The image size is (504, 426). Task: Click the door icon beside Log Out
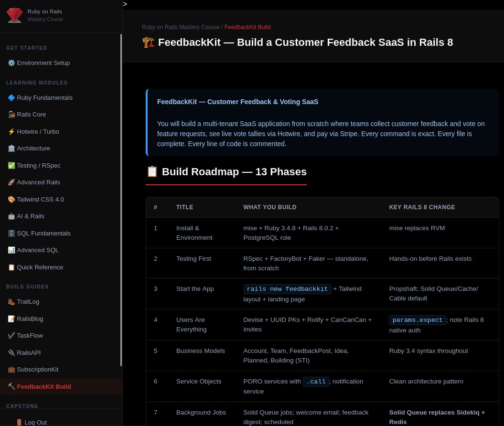point(19,423)
